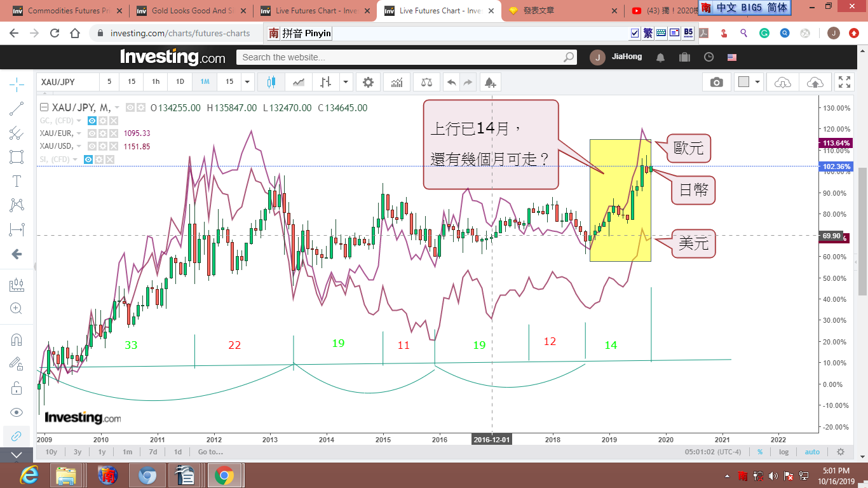Toggle visibility of GC (CFD) series
Screen dimensions: 868x488
tap(92, 121)
